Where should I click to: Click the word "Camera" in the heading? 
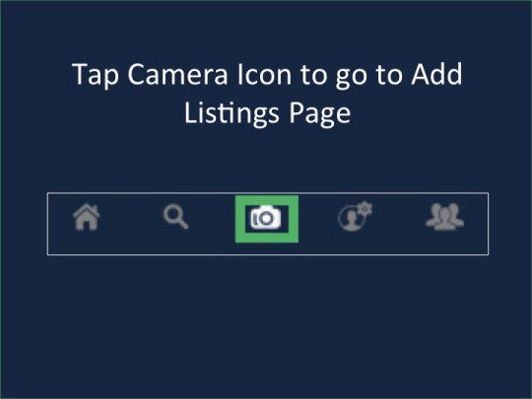coord(177,74)
